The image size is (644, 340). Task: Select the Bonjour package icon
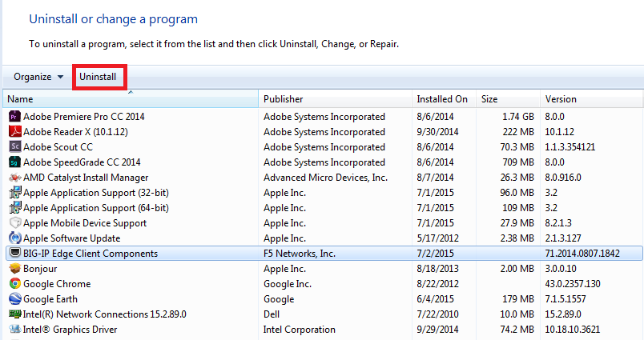click(x=14, y=268)
